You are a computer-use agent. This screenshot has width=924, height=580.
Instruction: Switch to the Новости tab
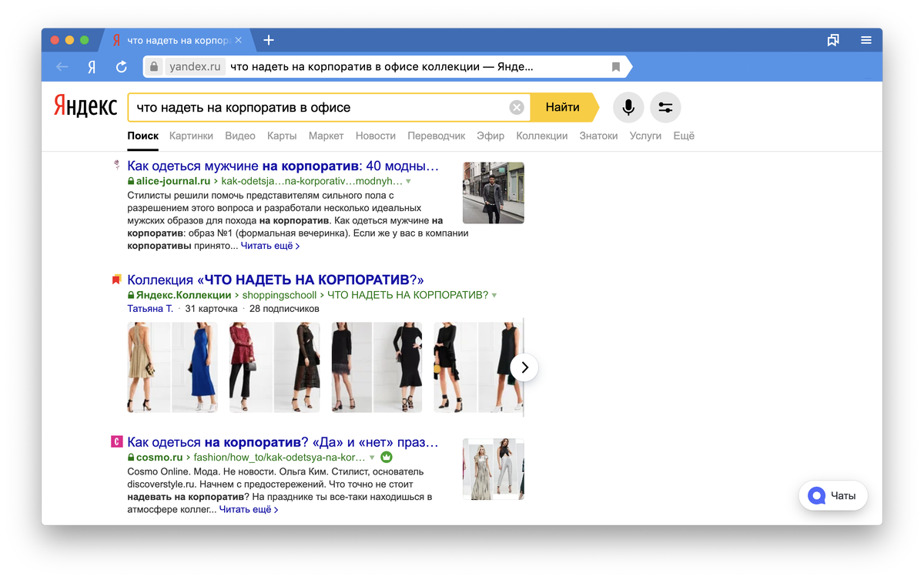(x=376, y=136)
